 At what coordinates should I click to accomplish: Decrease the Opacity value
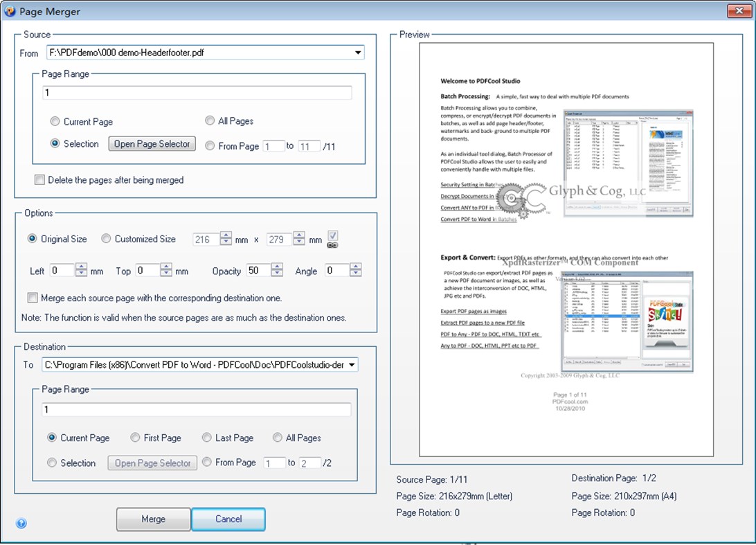277,274
